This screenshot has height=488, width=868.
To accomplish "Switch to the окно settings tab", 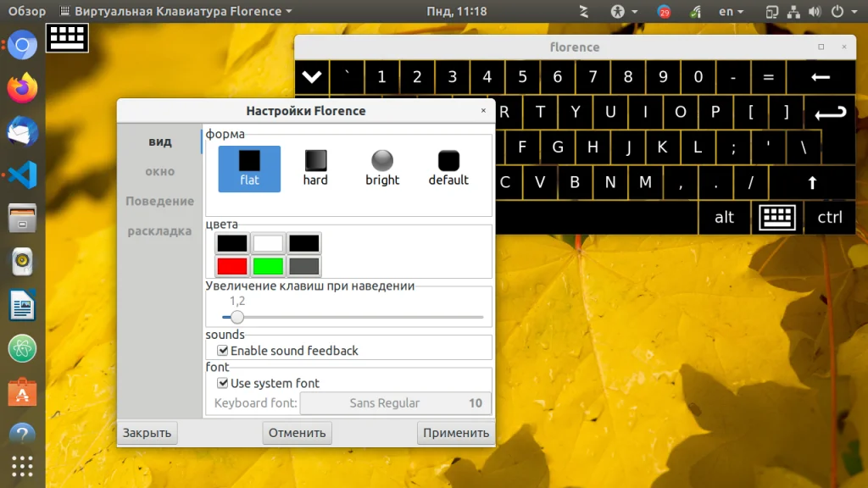I will (160, 171).
